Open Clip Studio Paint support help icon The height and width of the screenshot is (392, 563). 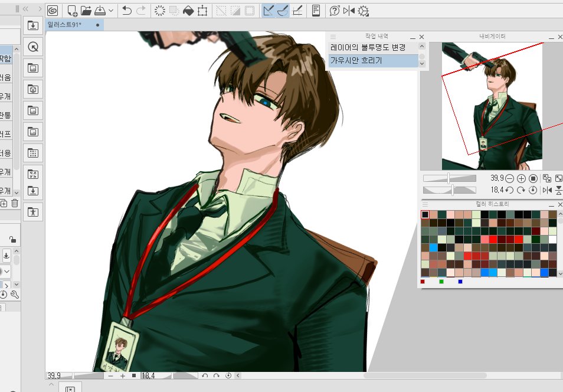[x=334, y=11]
